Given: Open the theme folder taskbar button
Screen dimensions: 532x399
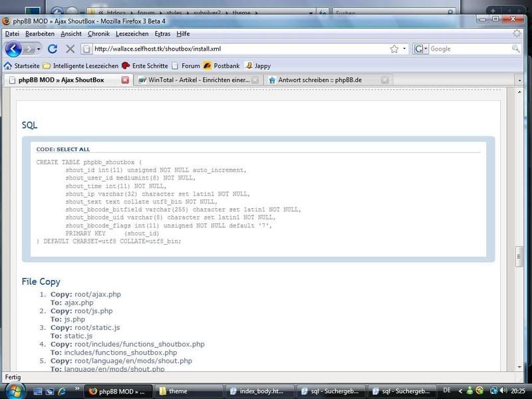Looking at the screenshot, I should pos(189,391).
